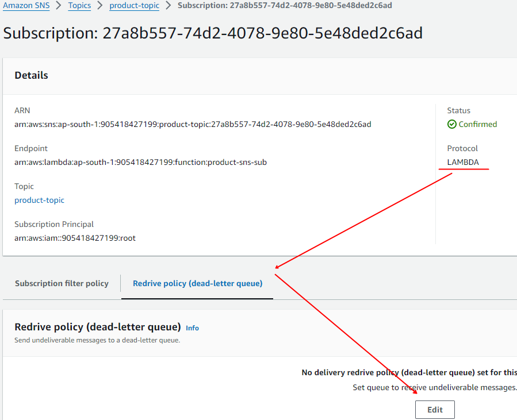This screenshot has height=420, width=517.
Task: Click the subscription ARN value text
Action: 193,124
